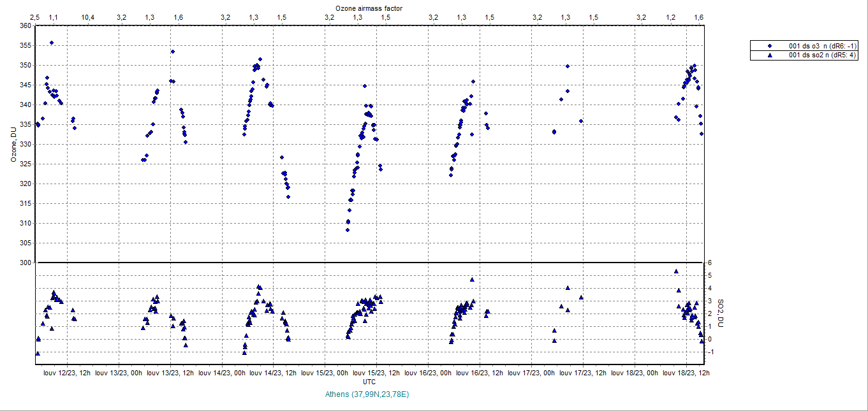Click the "Ιουν 13/23, 00h" time axis label

click(119, 373)
